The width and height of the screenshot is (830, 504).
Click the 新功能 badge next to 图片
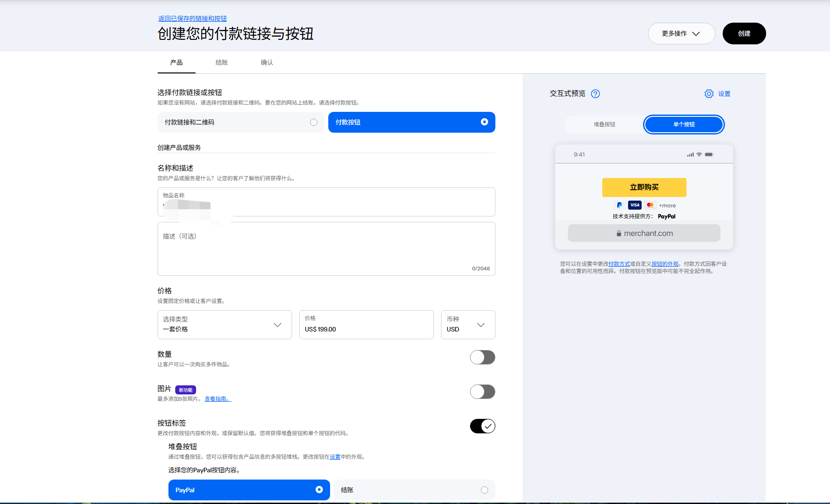186,390
